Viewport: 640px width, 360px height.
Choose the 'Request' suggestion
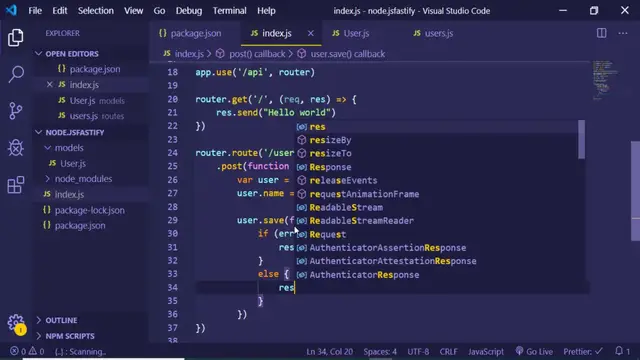[436, 234]
